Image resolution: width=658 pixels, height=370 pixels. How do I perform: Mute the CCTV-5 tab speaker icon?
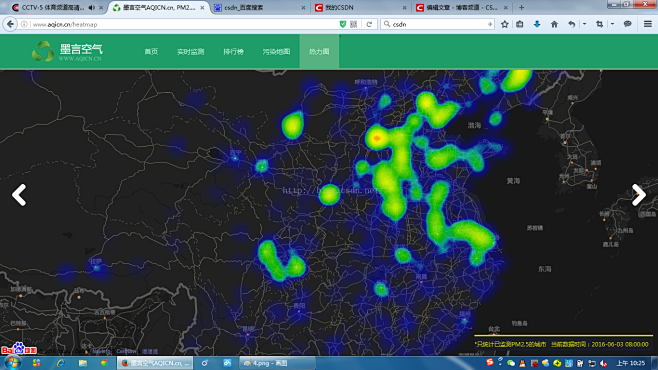click(91, 8)
